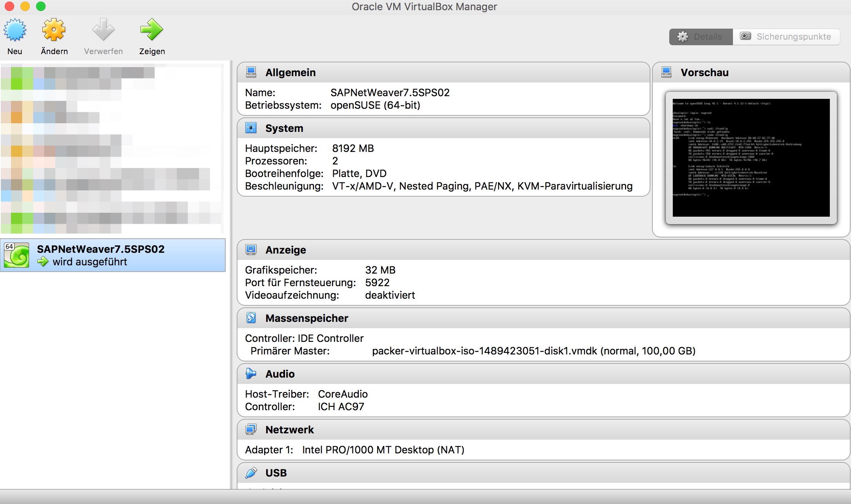
Task: Click the Allgemein section monitor icon
Action: click(251, 72)
